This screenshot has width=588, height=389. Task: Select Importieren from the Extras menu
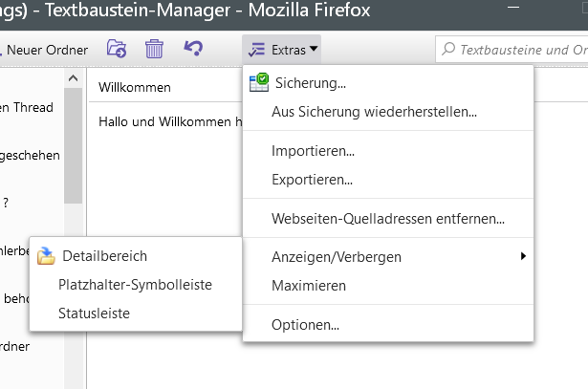click(313, 151)
